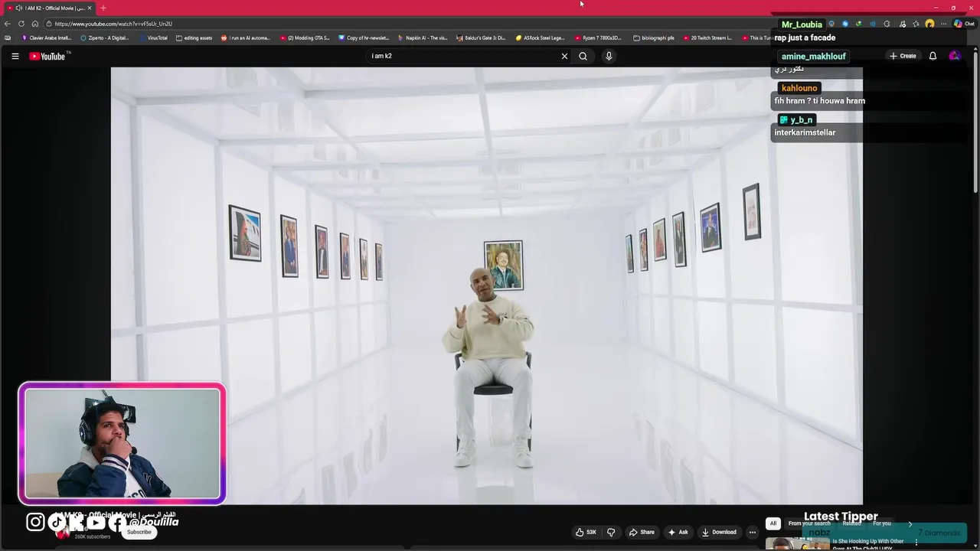This screenshot has width=980, height=551.
Task: Open Copy of hr-newsletter bookmark
Action: [364, 37]
